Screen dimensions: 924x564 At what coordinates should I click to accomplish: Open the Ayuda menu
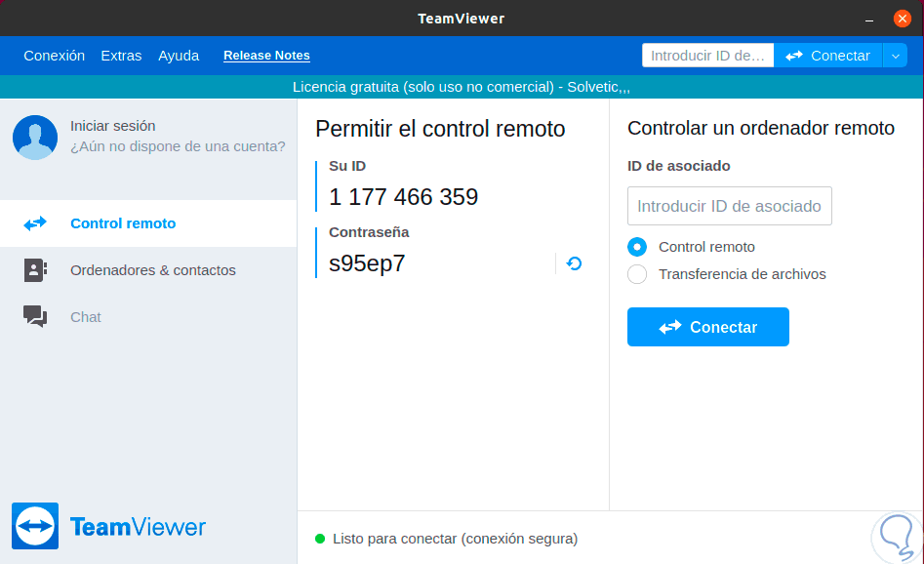tap(179, 56)
